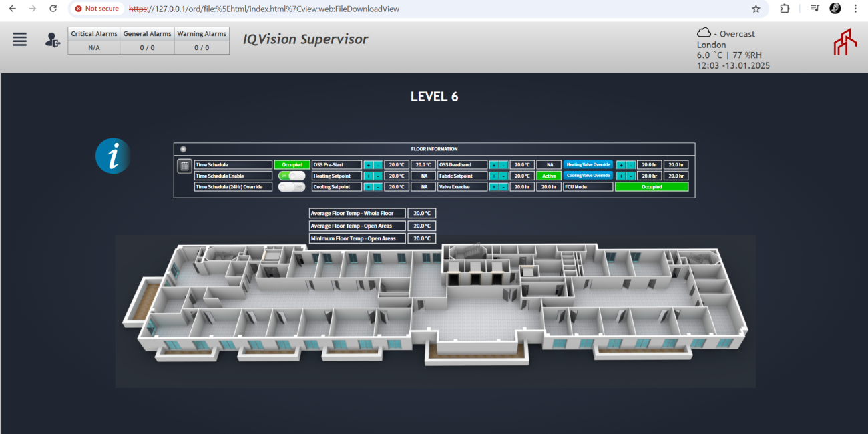The height and width of the screenshot is (434, 868).
Task: Click the Cooling Valve Override button
Action: (x=588, y=176)
